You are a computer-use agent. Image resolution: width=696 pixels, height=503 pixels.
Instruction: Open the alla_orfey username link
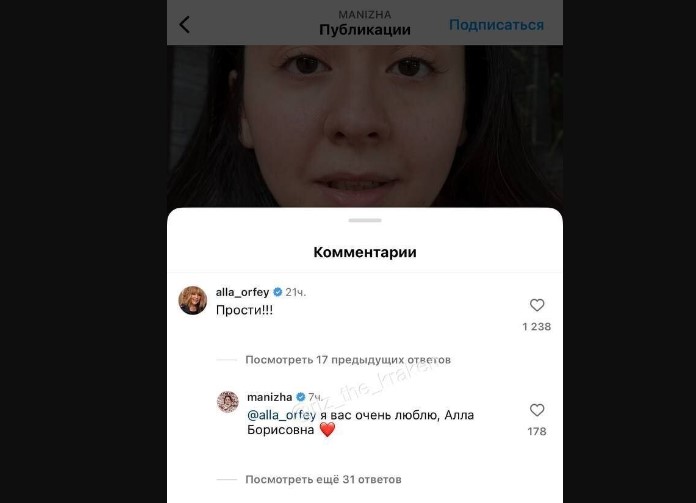242,292
